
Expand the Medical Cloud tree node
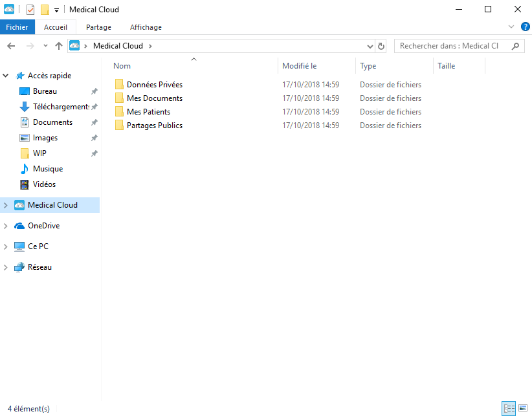(x=6, y=205)
